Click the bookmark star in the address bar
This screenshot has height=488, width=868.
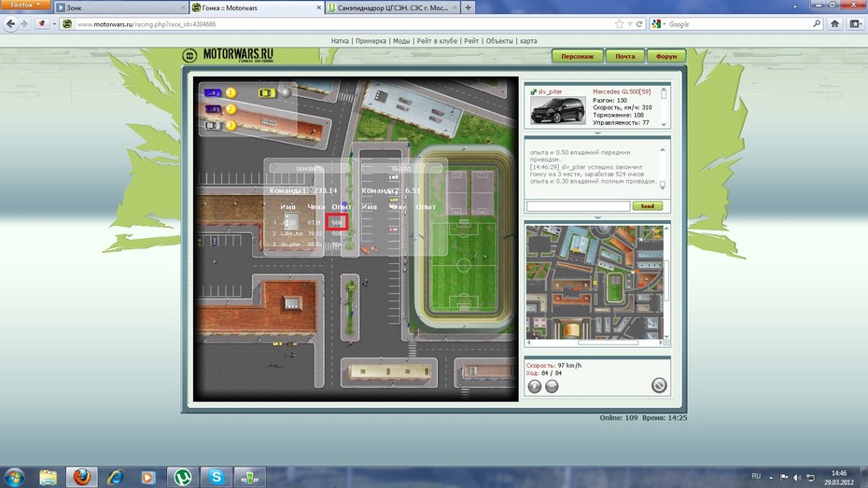(620, 23)
